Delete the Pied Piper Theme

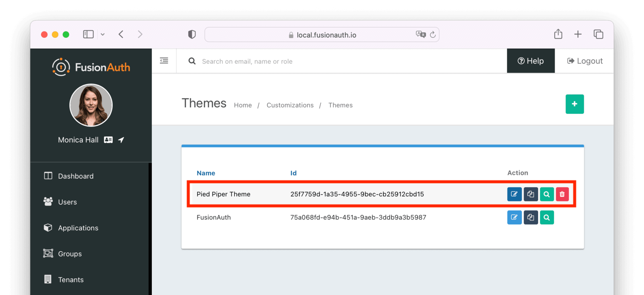(562, 194)
